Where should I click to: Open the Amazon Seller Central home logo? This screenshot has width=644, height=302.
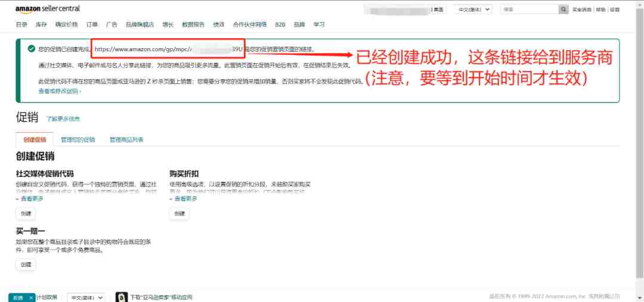pos(48,8)
